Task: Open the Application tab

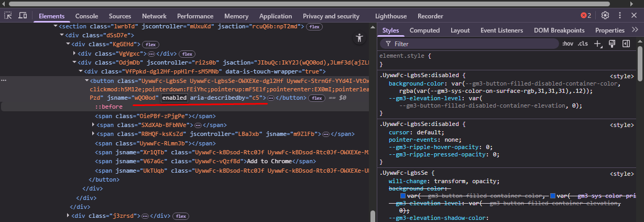Action: 276,16
